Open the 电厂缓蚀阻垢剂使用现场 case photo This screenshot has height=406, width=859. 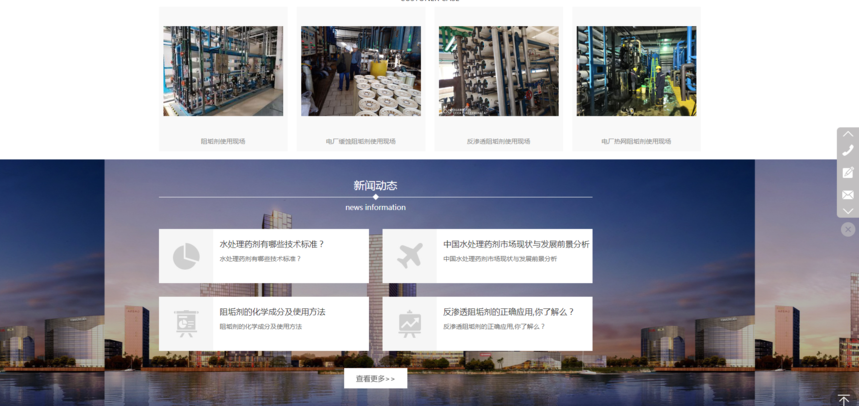pos(360,71)
